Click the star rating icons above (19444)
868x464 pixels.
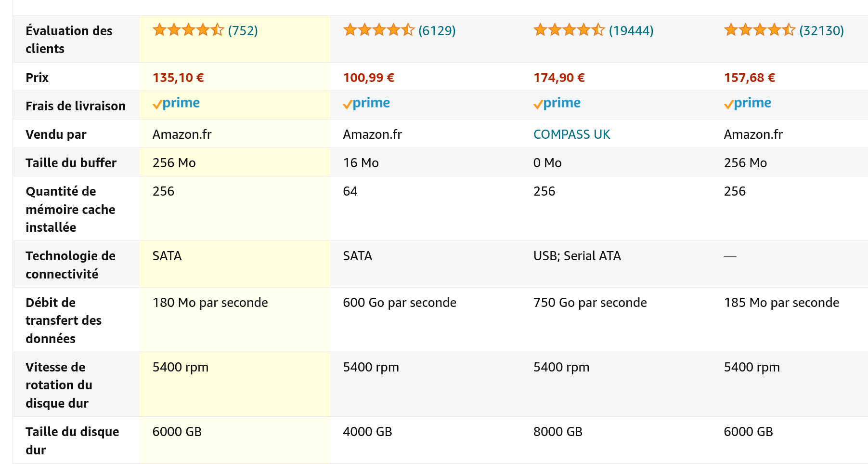click(569, 30)
